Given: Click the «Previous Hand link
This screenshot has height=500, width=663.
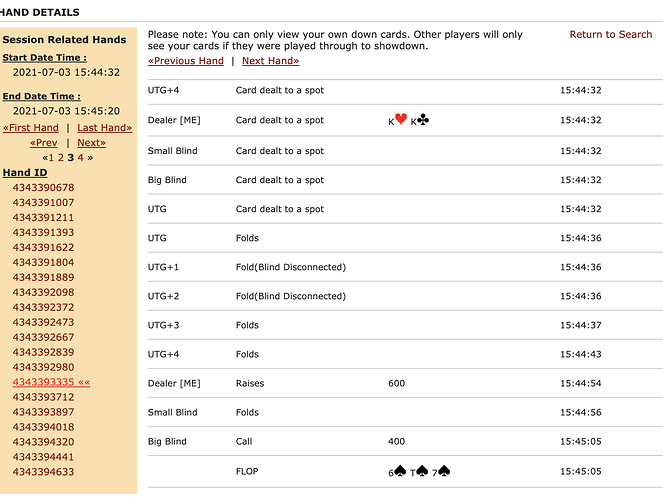Looking at the screenshot, I should coord(186,60).
